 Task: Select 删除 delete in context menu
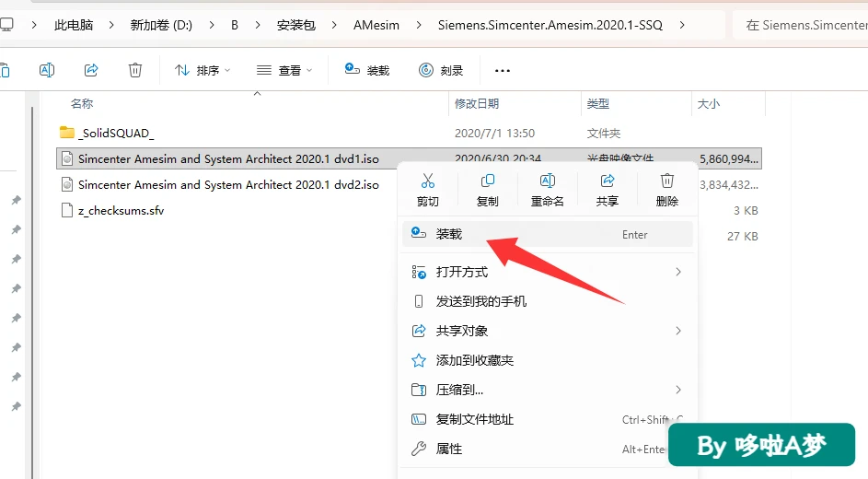pos(666,190)
